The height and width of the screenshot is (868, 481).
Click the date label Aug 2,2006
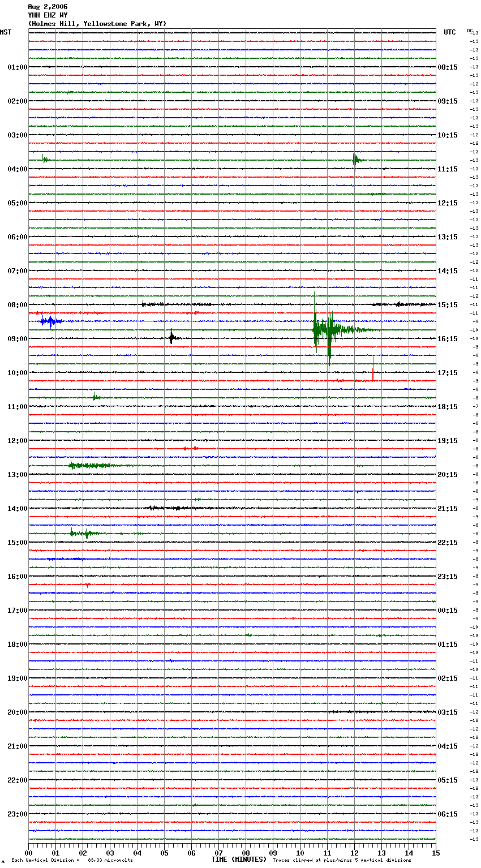click(48, 7)
